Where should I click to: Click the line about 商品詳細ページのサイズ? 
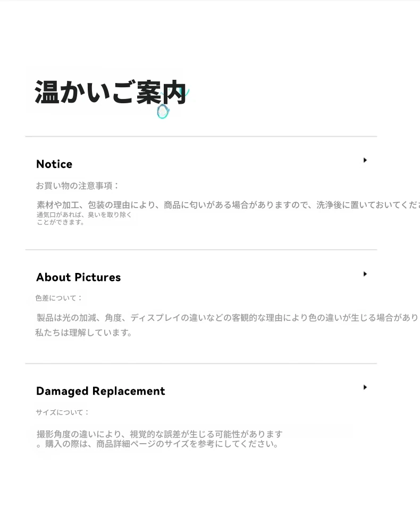point(158,444)
